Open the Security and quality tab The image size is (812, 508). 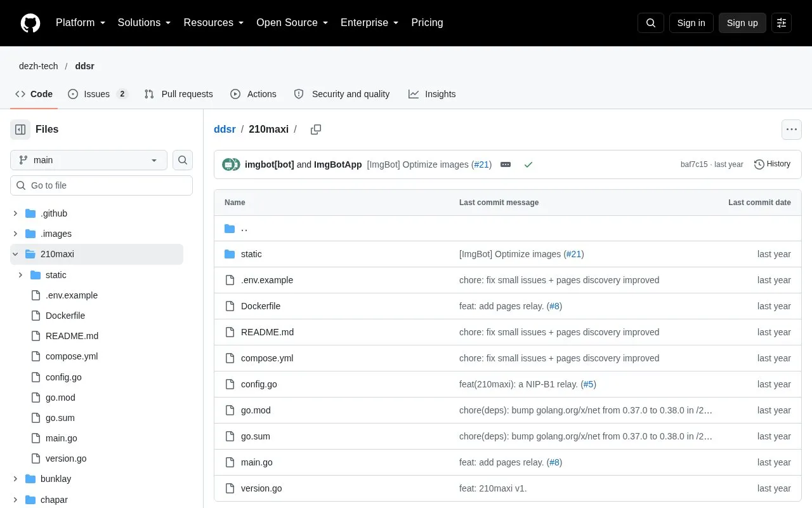click(342, 94)
